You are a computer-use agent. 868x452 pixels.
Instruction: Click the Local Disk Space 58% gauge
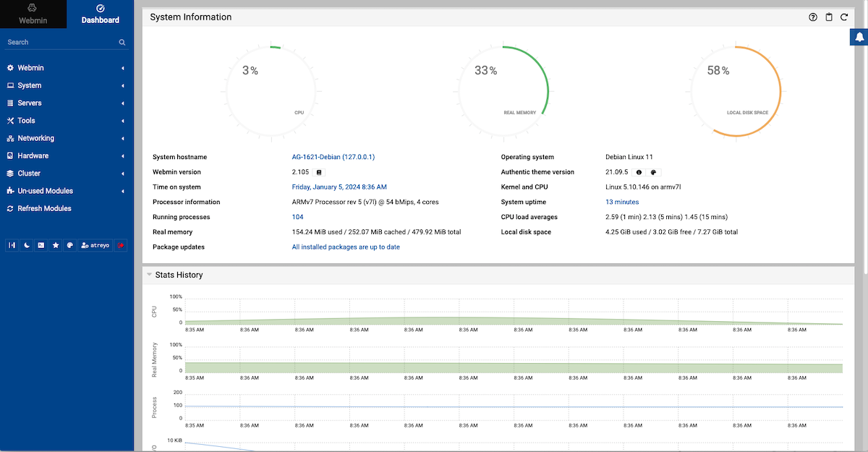736,91
